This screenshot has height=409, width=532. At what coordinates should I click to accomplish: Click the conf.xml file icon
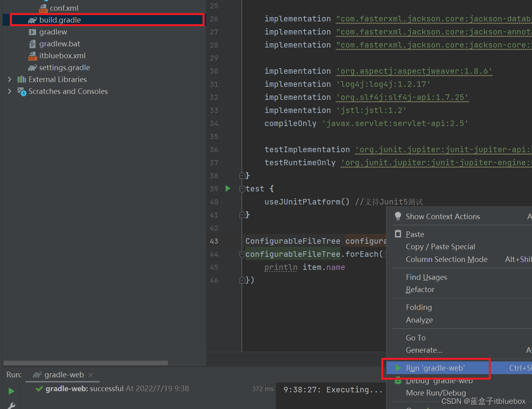point(43,8)
